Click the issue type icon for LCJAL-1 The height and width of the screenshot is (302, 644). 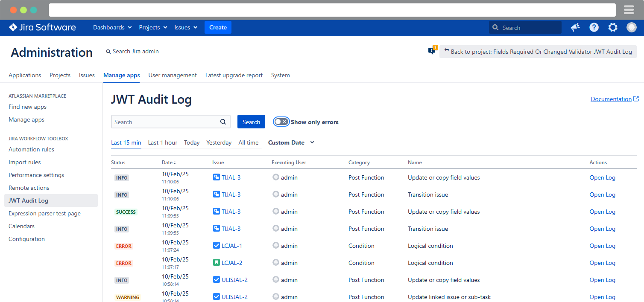tap(216, 245)
